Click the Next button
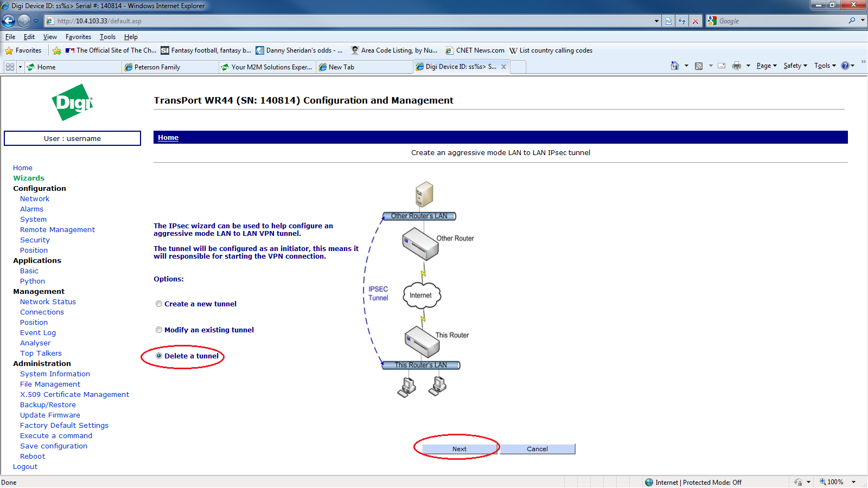Image resolution: width=868 pixels, height=488 pixels. click(x=459, y=449)
